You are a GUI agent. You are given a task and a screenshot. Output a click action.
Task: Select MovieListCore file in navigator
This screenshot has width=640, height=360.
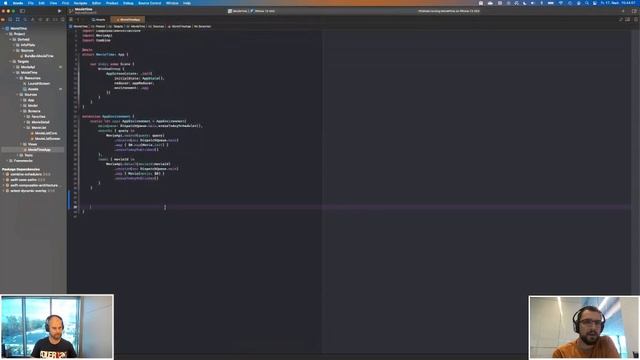pyautogui.click(x=43, y=133)
